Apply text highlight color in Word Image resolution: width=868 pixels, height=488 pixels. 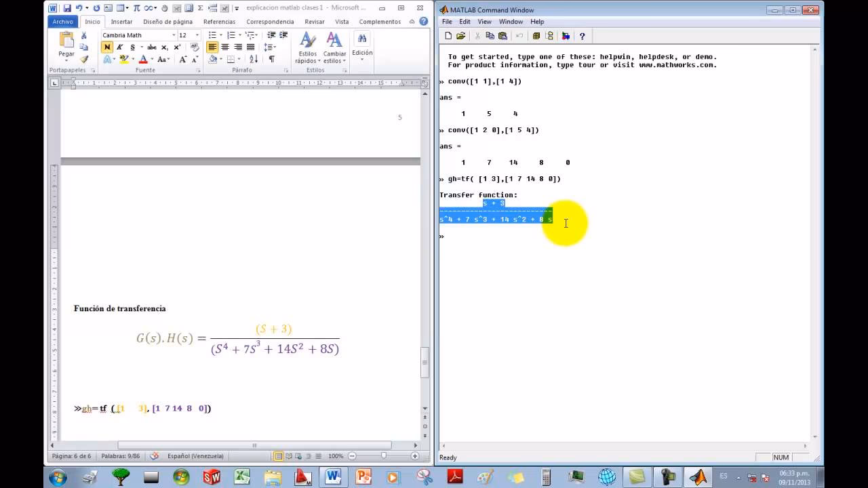pyautogui.click(x=125, y=60)
